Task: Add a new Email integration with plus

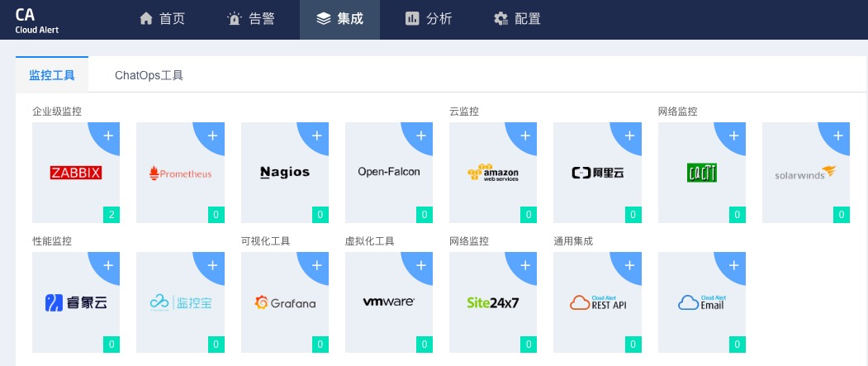Action: click(x=733, y=265)
